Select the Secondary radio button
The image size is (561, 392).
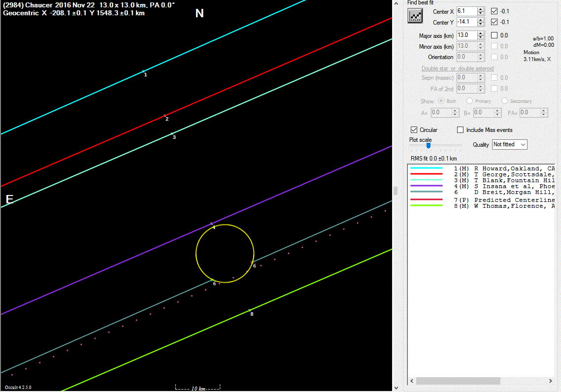click(504, 101)
